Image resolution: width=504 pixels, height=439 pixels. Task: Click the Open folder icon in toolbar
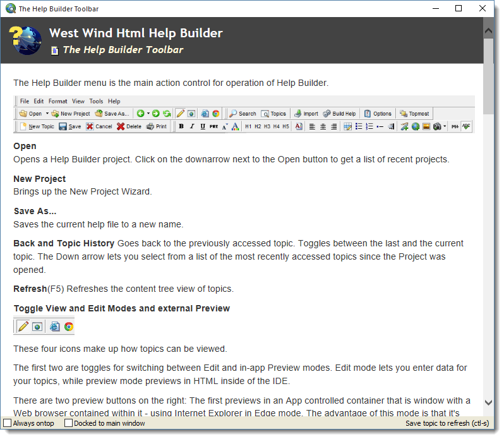point(23,114)
